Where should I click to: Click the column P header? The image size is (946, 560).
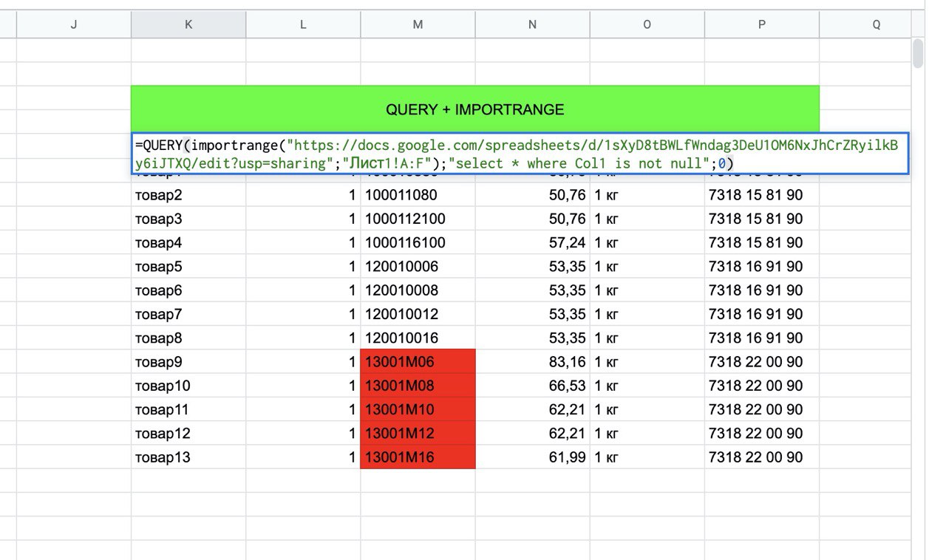pos(761,24)
